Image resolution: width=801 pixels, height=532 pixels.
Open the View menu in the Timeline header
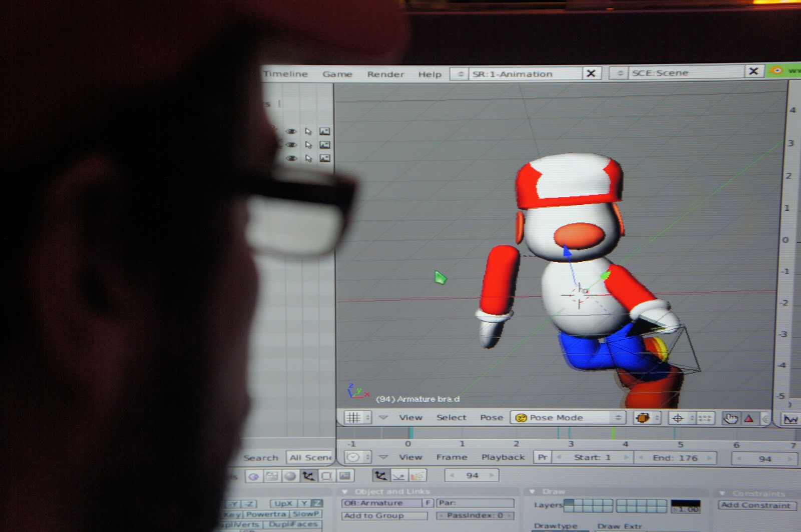click(x=411, y=457)
